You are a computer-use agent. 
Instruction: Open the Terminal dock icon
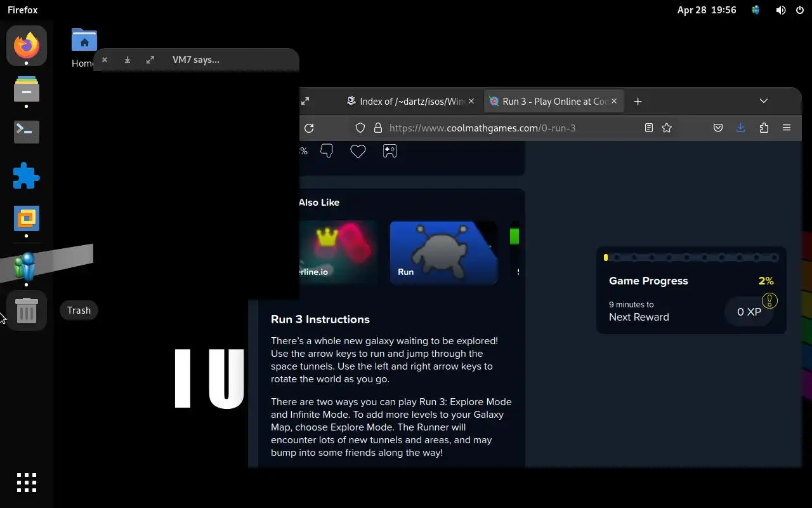point(27,131)
